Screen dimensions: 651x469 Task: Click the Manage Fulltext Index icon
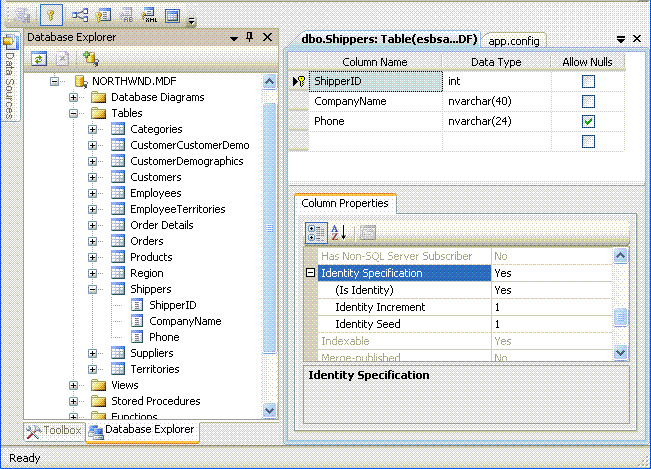[x=126, y=15]
